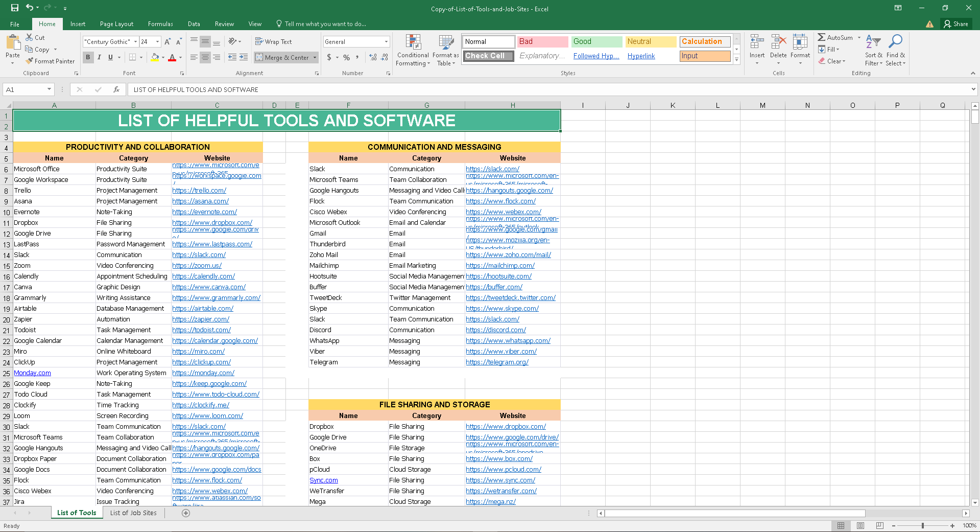Toggle Wrap Text on selected cell
This screenshot has width=980, height=532.
point(274,42)
